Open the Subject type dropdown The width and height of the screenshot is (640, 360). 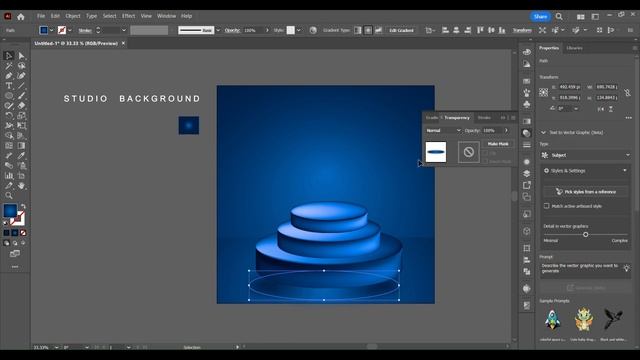point(586,155)
